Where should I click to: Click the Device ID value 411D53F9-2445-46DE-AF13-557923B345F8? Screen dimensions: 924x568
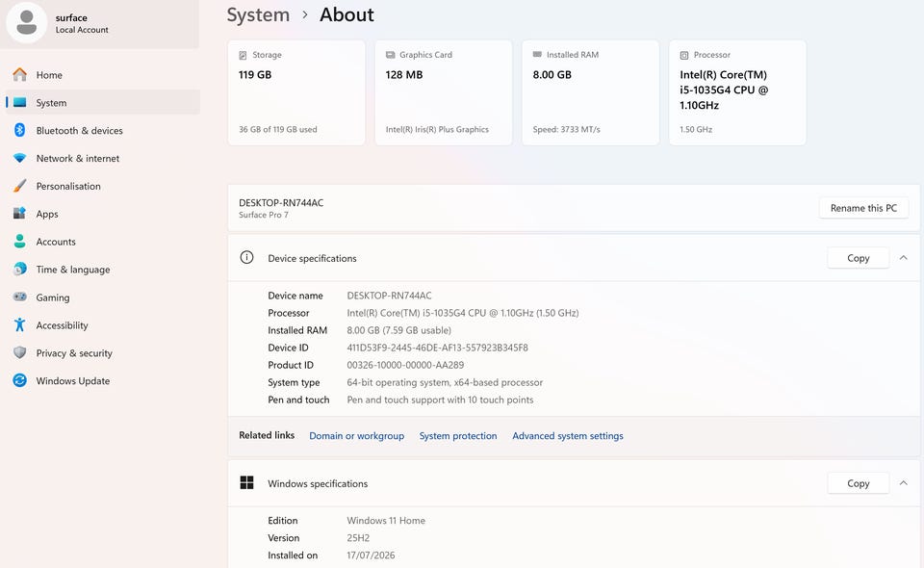pos(437,348)
